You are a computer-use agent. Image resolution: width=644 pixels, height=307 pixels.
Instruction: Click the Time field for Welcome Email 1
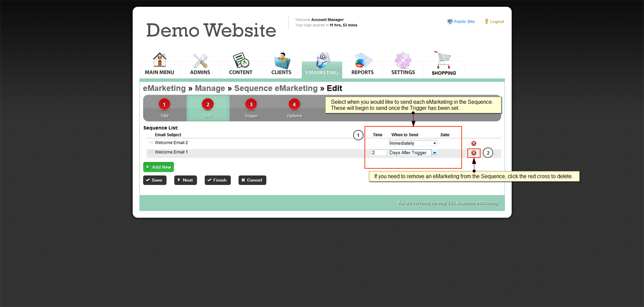[x=378, y=153]
